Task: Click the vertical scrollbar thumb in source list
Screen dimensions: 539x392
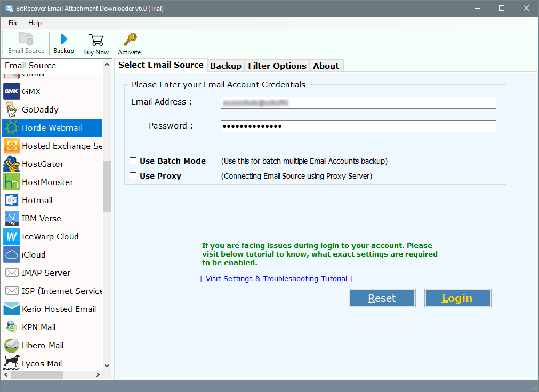Action: (107, 186)
